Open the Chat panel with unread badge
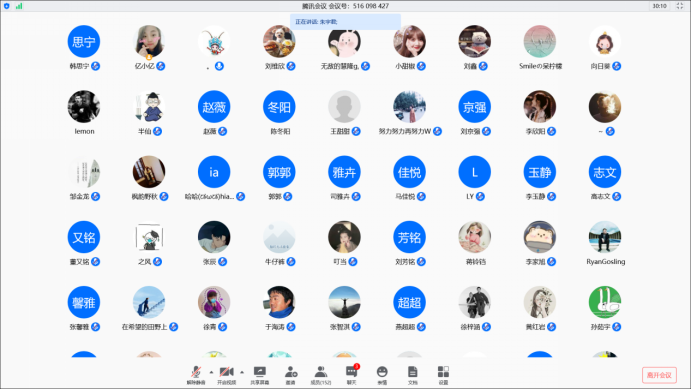 (352, 374)
